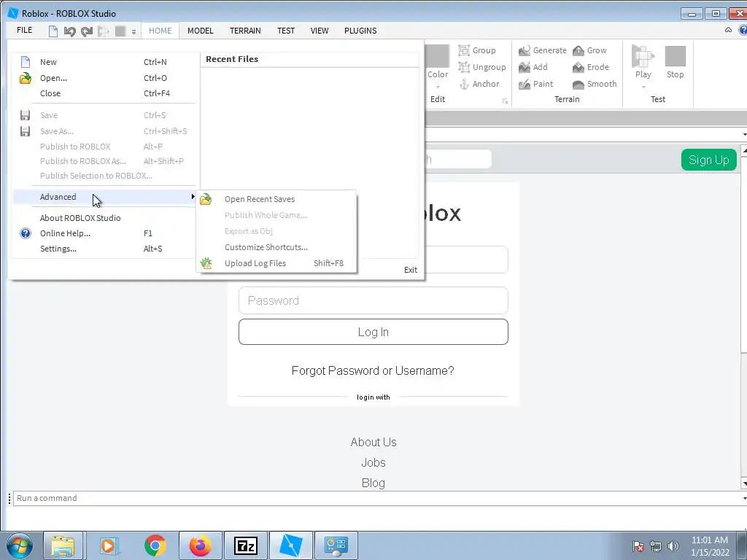Click the Open folder icon in the File menu
This screenshot has width=747, height=560.
pos(26,78)
